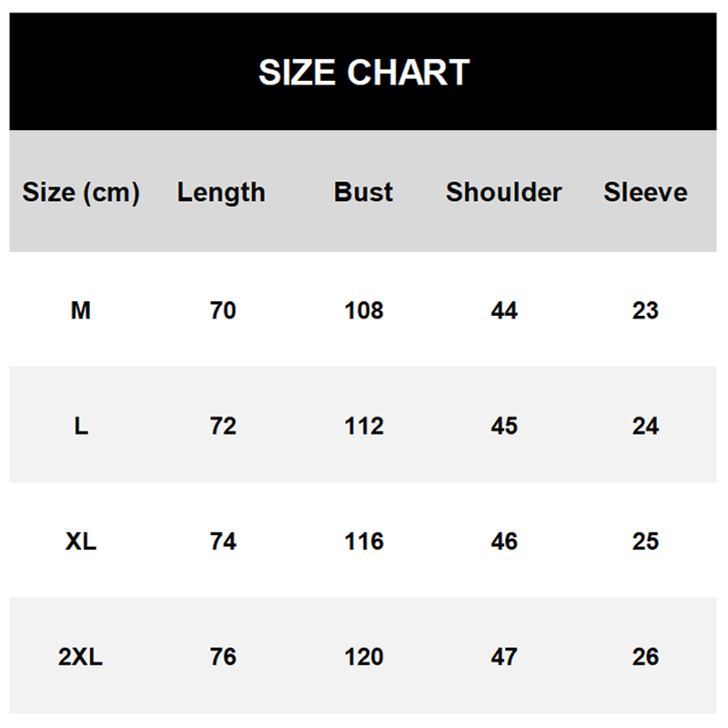Select the XL sleeve value 25
The height and width of the screenshot is (728, 728).
(645, 541)
